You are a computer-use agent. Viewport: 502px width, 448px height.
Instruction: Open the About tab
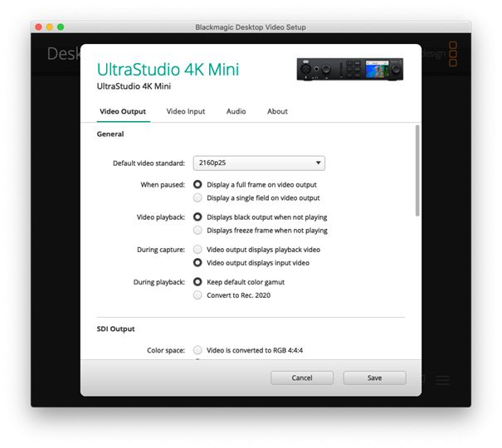277,111
